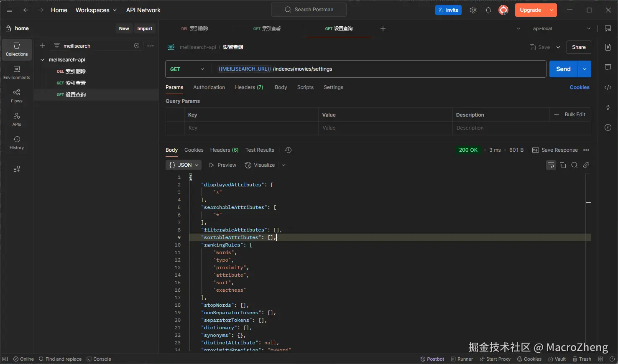Click the Search Postman box

click(309, 10)
